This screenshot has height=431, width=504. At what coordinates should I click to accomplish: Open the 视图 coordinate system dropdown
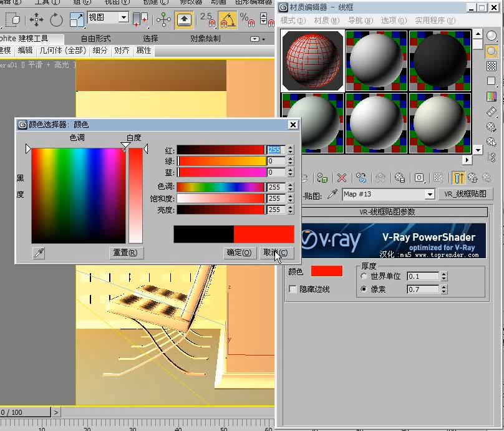[124, 17]
